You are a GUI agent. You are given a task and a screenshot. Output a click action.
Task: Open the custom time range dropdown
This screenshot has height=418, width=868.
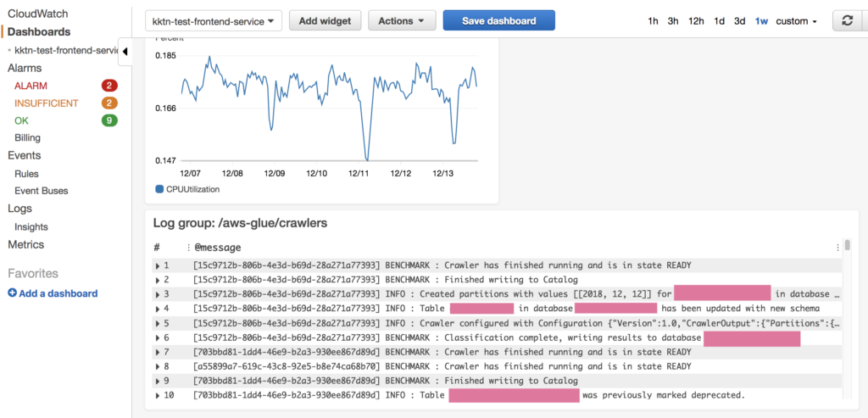click(x=797, y=21)
